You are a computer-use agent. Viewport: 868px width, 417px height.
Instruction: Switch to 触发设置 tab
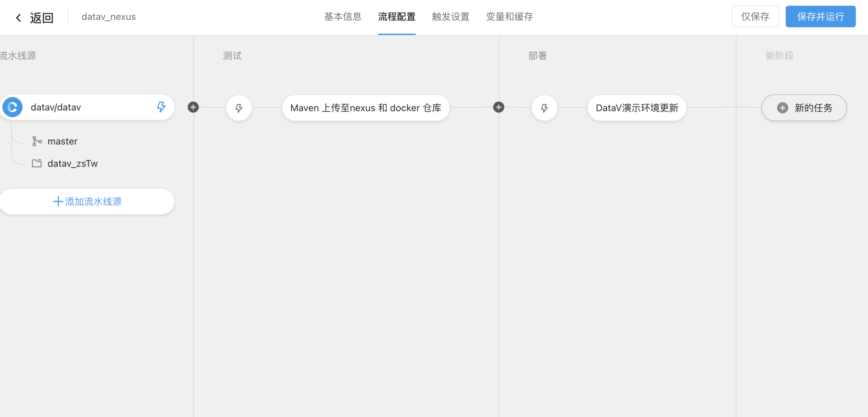click(x=450, y=17)
